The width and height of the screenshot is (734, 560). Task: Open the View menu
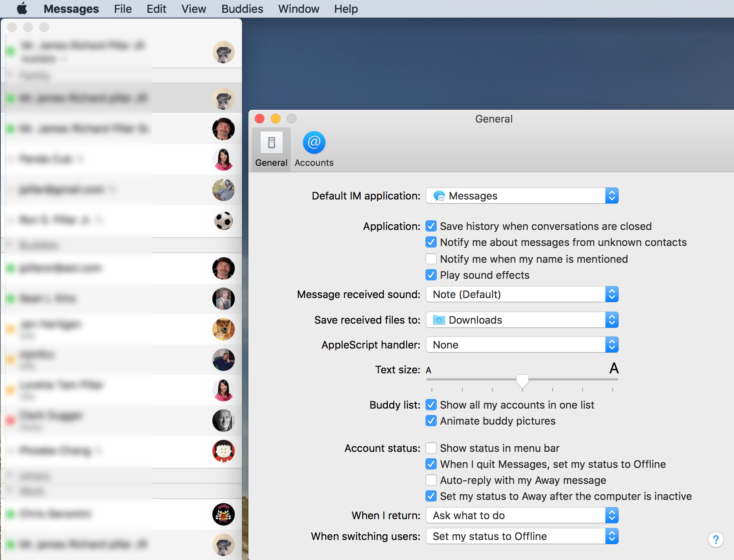coord(194,9)
